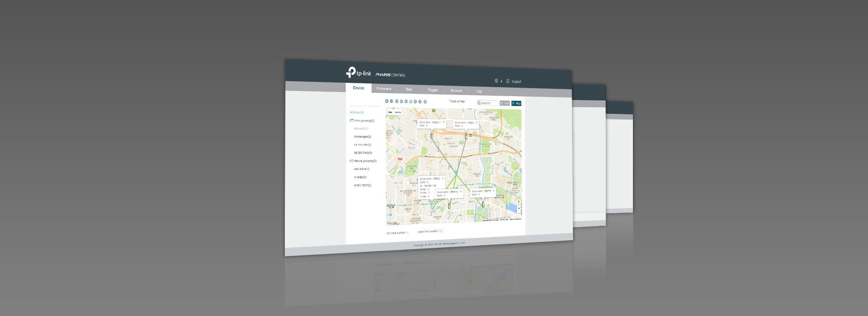The height and width of the screenshot is (316, 868).
Task: Switch to List view
Action: pos(505,103)
